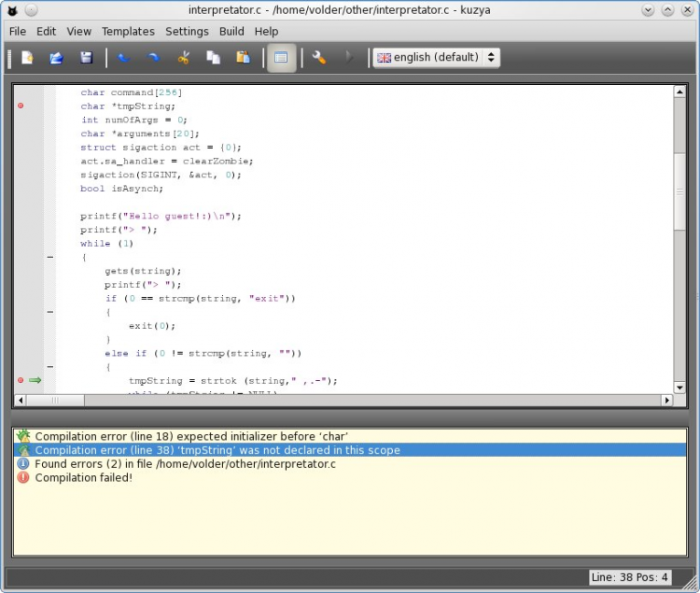The image size is (700, 593).
Task: Click the New file toolbar icon
Action: click(x=27, y=58)
